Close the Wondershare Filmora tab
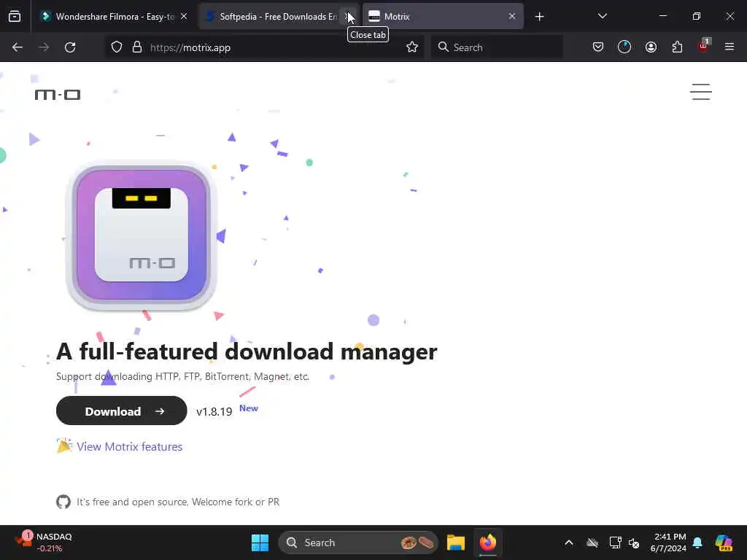The width and height of the screenshot is (747, 560). 184,17
